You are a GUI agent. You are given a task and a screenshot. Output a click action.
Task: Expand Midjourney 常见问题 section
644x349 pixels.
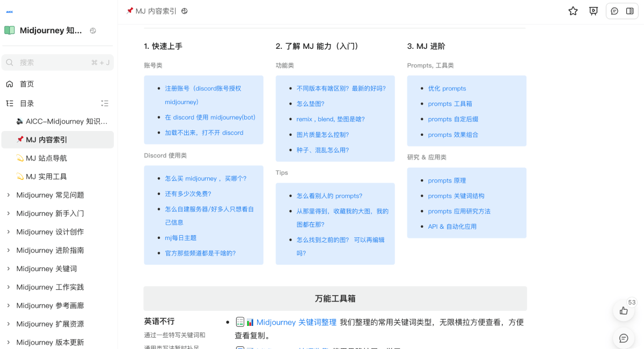8,195
